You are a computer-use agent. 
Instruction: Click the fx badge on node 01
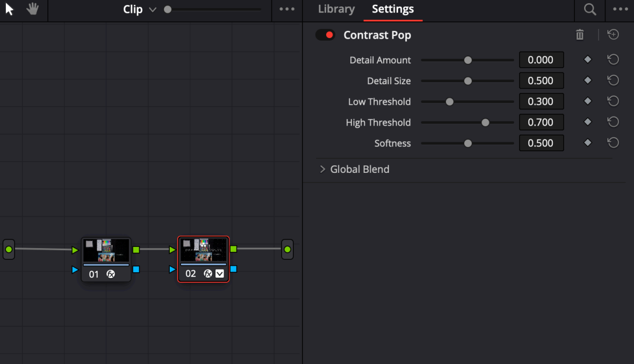(x=111, y=274)
